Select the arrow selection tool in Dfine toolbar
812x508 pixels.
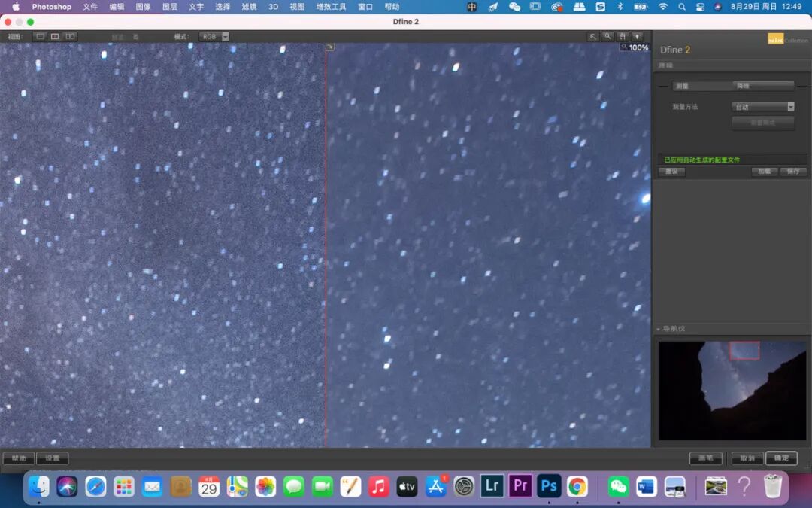click(x=593, y=36)
